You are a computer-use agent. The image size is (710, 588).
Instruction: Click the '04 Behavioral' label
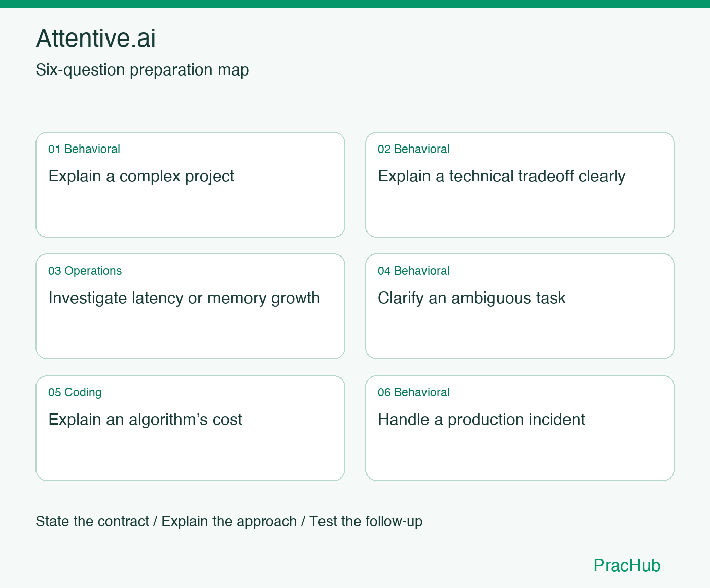tap(414, 271)
